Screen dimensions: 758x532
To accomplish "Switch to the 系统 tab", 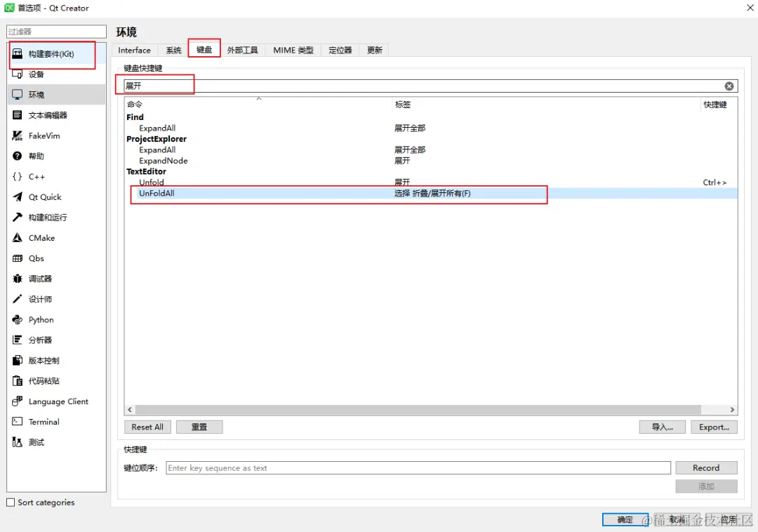I will pos(173,51).
